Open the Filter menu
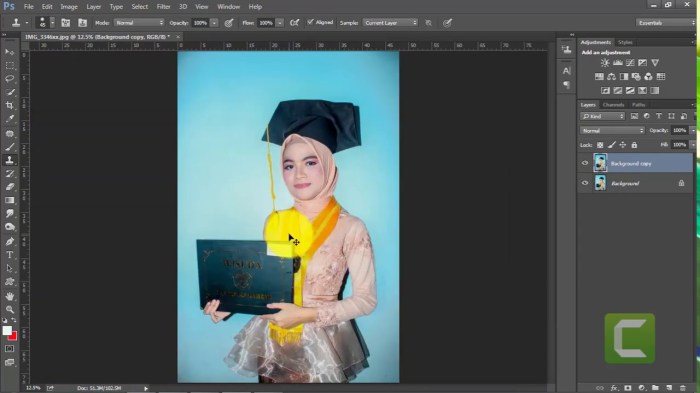Screen dimensions: 700x393 tap(163, 7)
